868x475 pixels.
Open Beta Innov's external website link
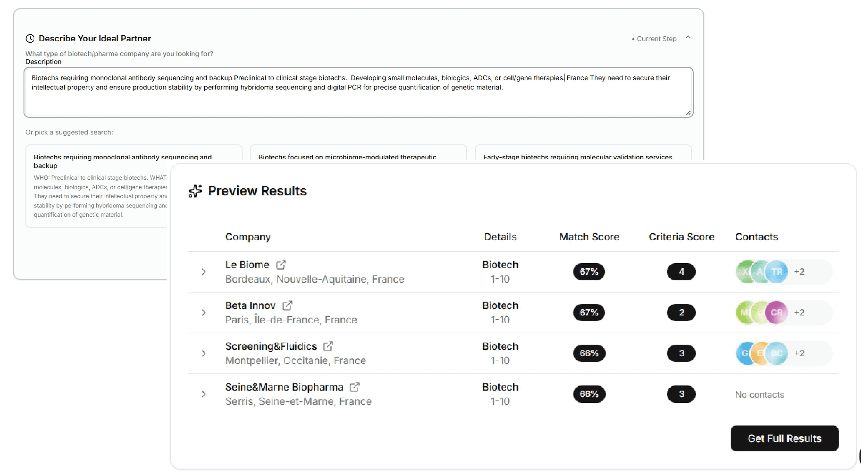(x=287, y=305)
